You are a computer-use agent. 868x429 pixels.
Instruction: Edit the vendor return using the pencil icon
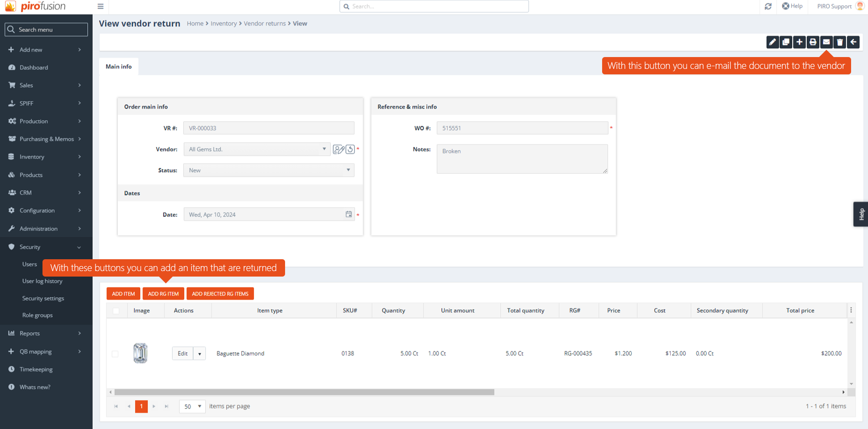point(773,42)
